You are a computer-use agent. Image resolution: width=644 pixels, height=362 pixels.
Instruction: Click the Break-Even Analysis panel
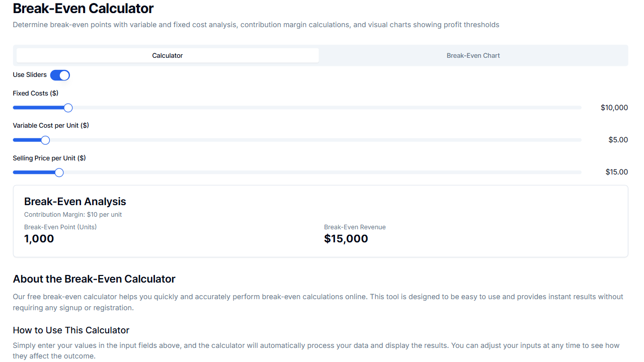[320, 221]
